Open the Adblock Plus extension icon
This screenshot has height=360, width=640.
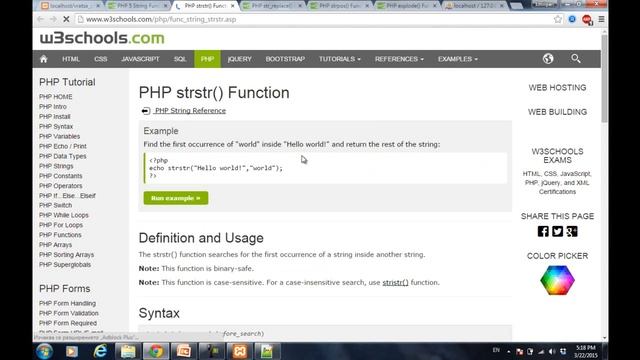pos(587,20)
